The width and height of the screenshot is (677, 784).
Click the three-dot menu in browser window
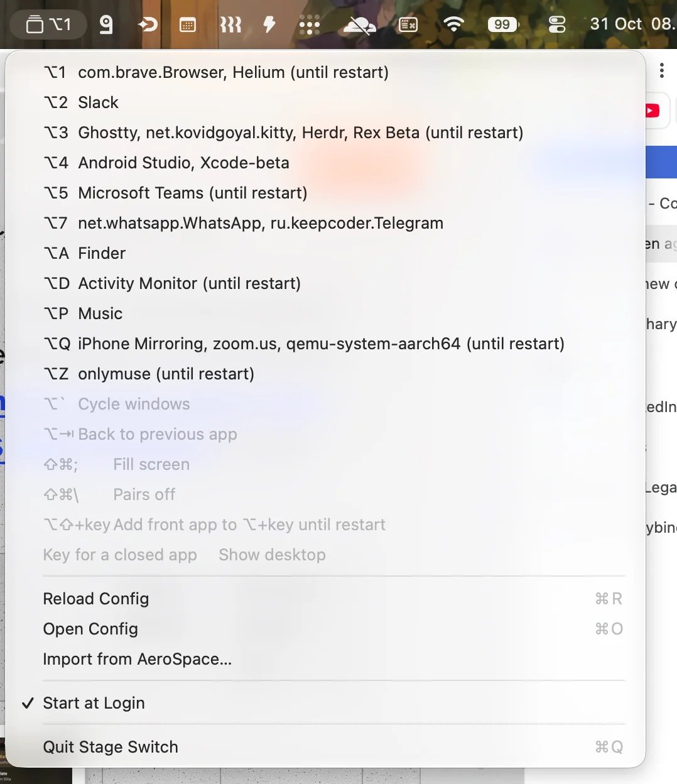[x=662, y=70]
